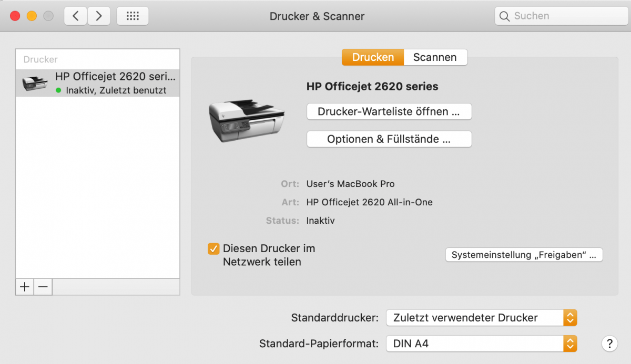Switch to the Scannen tab
The width and height of the screenshot is (631, 364).
[x=435, y=57]
